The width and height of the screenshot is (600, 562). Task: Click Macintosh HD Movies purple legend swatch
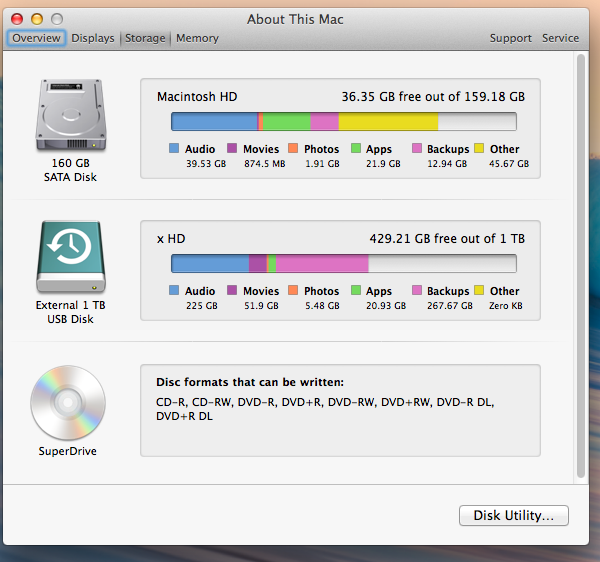(x=232, y=148)
